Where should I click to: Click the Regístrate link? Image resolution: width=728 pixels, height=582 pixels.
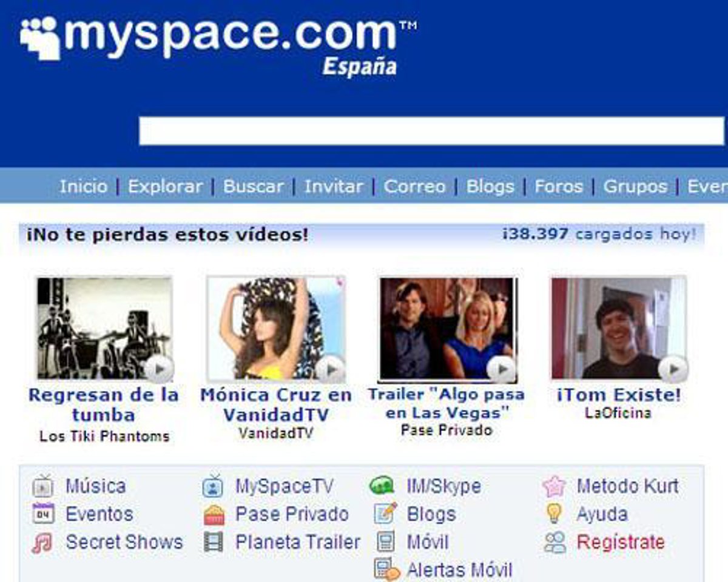[620, 542]
